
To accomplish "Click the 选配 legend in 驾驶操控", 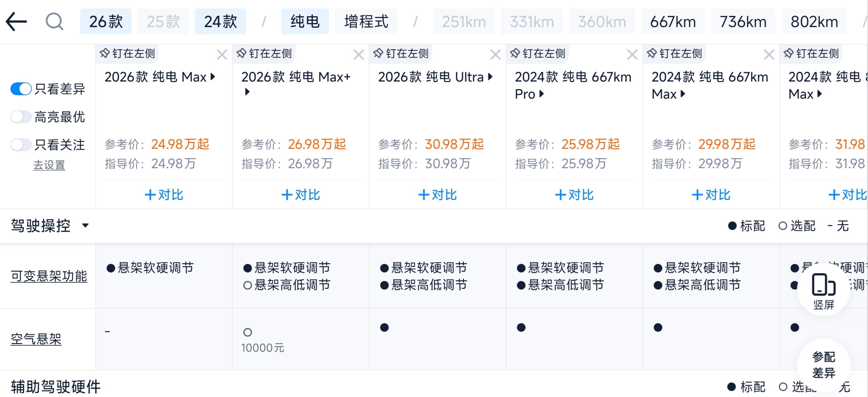I will tap(797, 226).
